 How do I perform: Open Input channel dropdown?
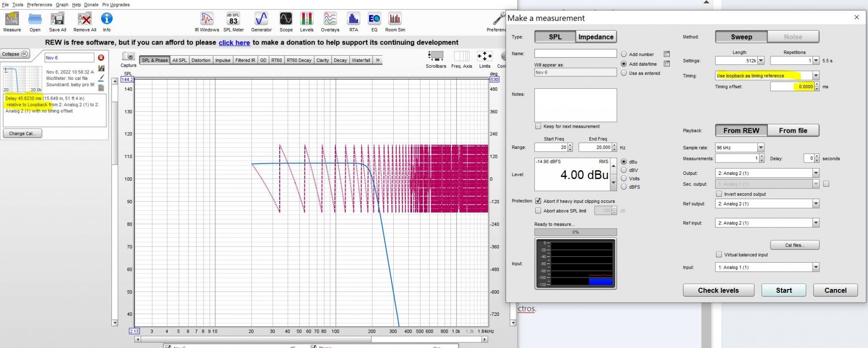(x=816, y=267)
